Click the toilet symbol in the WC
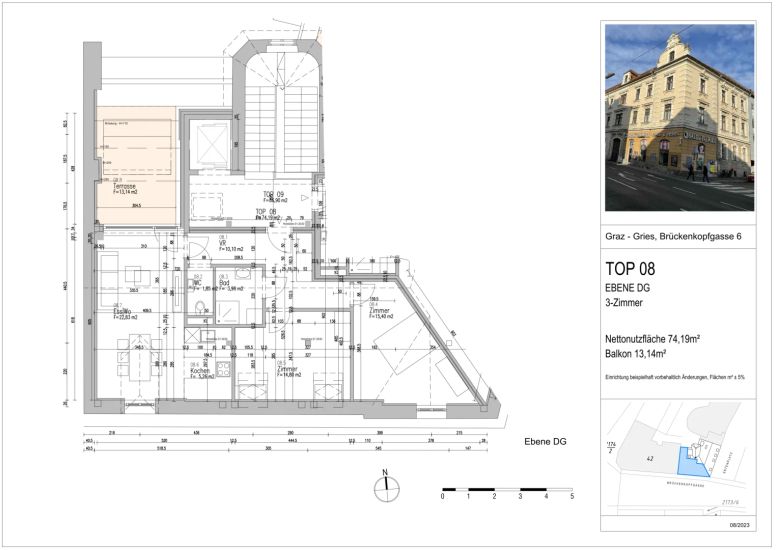Screen dimensions: 778x550 [x=200, y=308]
